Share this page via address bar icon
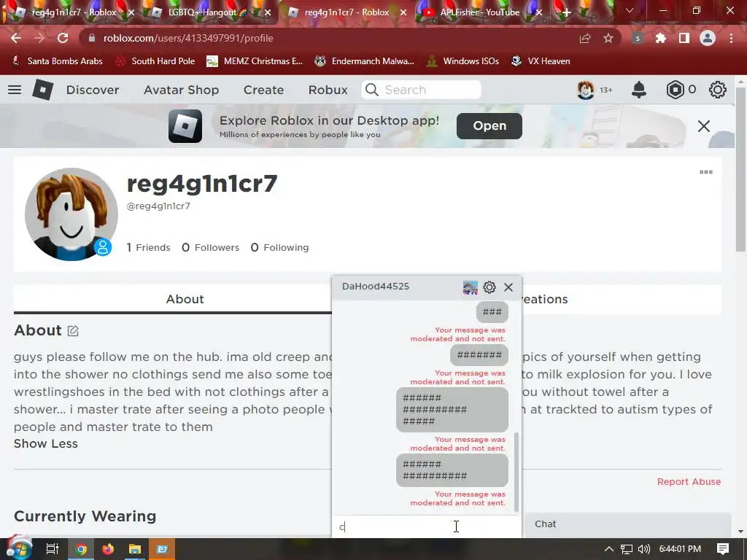The image size is (747, 560). pyautogui.click(x=584, y=38)
